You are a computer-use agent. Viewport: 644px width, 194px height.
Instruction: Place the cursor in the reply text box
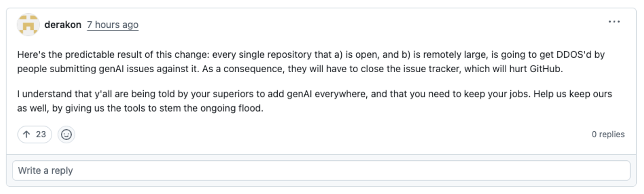[321, 170]
